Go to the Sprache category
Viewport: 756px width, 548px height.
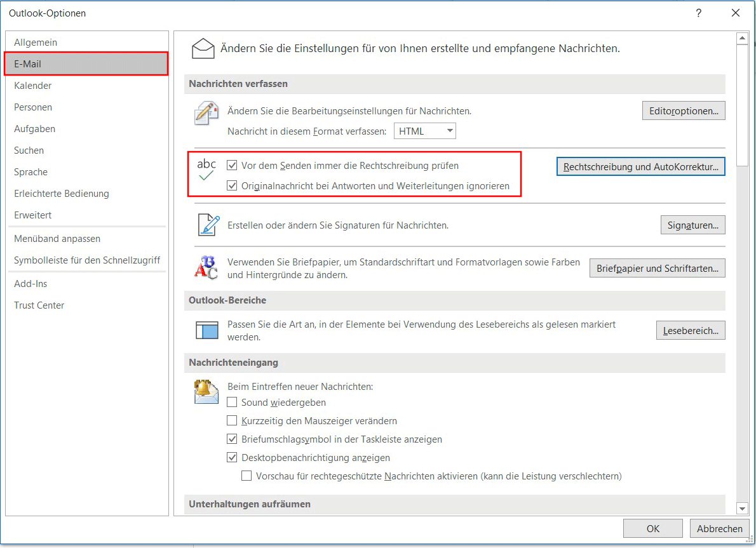tap(87, 172)
